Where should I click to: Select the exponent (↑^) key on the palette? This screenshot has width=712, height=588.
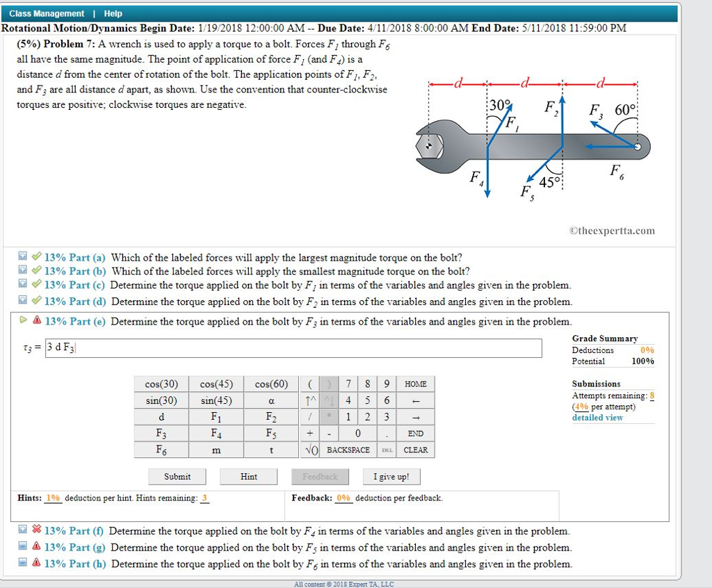[x=311, y=400]
